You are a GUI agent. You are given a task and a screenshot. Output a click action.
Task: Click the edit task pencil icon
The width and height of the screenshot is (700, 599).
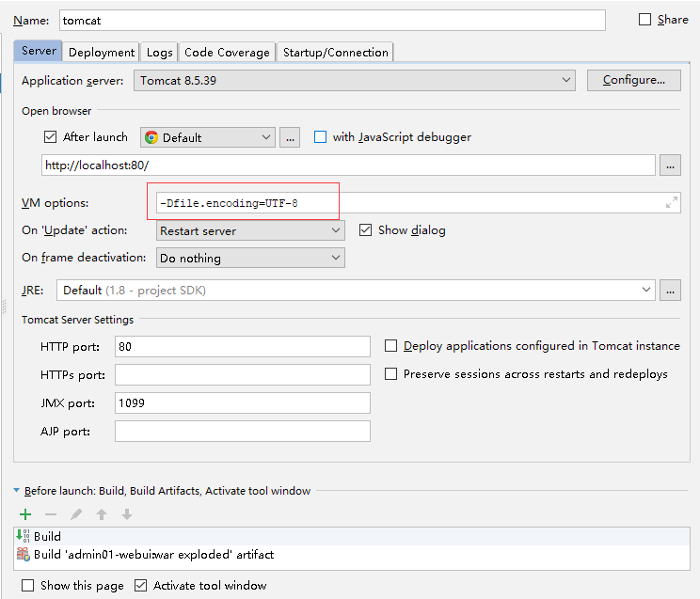(x=76, y=514)
